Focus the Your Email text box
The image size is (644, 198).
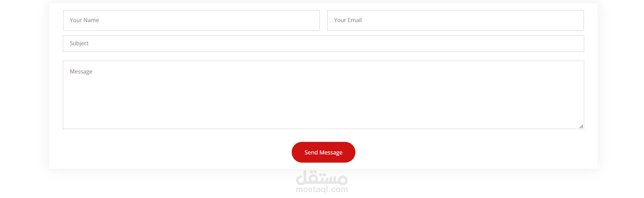455,20
